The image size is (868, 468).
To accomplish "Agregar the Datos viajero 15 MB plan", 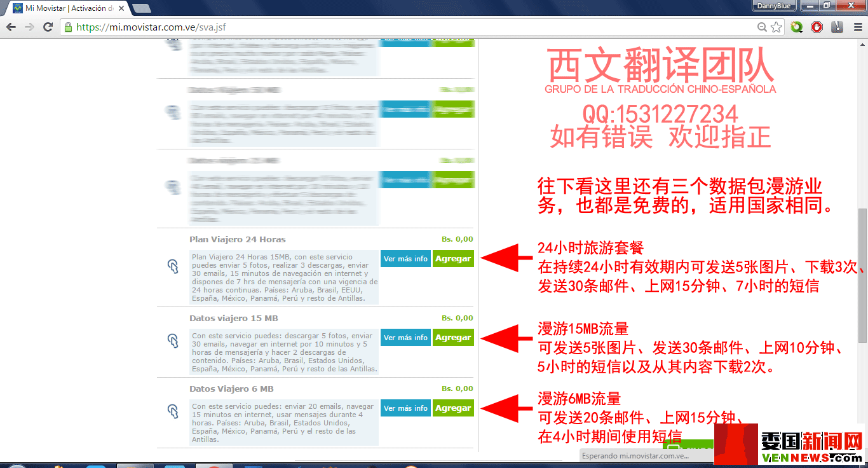I will click(x=453, y=338).
